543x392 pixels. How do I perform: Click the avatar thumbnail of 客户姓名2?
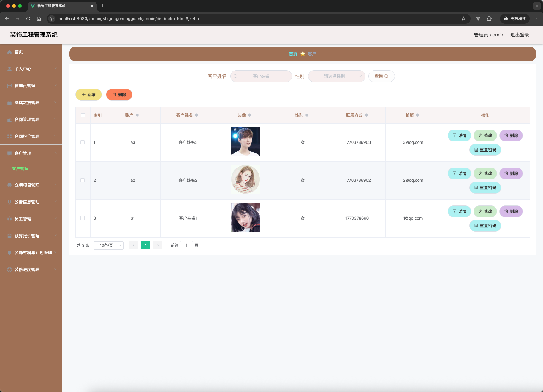(246, 179)
